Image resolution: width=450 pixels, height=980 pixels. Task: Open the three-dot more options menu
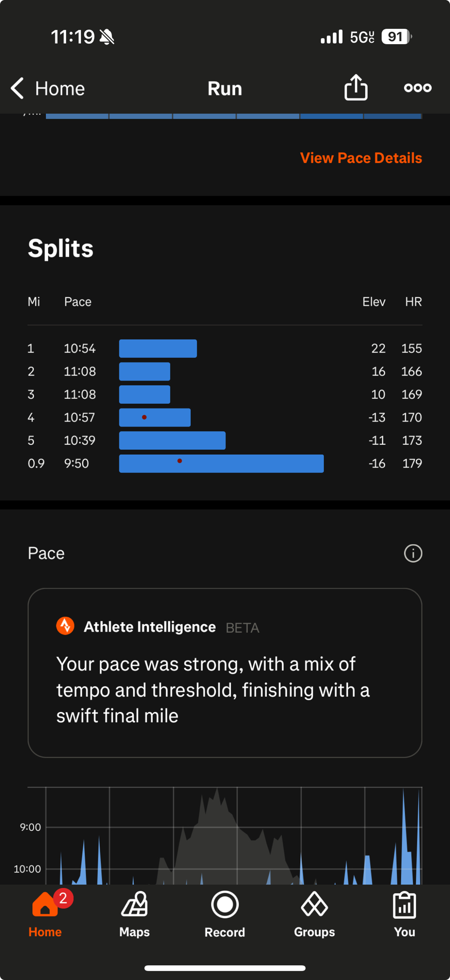point(417,88)
